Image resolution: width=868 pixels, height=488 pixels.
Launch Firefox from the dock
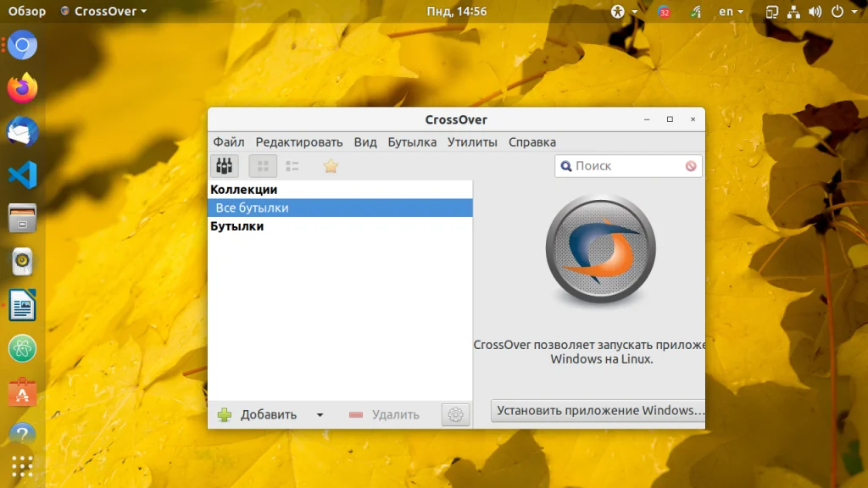[x=22, y=88]
